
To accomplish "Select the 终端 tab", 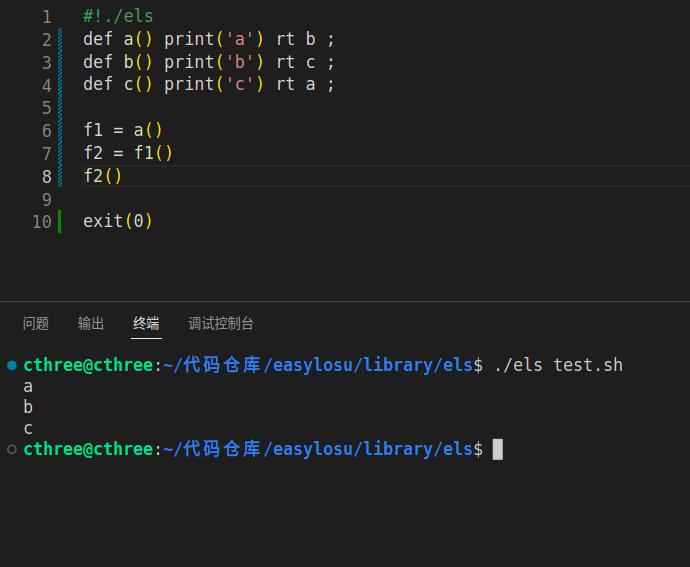I will tap(146, 324).
